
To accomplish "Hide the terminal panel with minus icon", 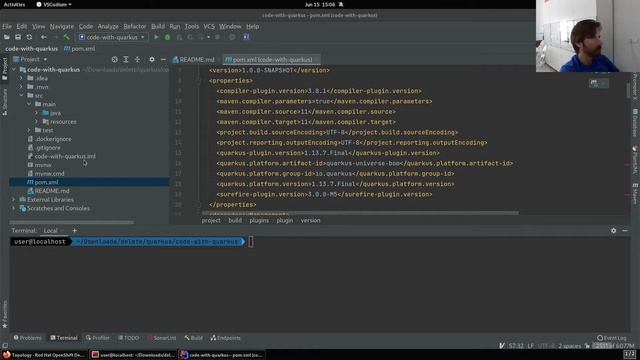I will pyautogui.click(x=625, y=231).
